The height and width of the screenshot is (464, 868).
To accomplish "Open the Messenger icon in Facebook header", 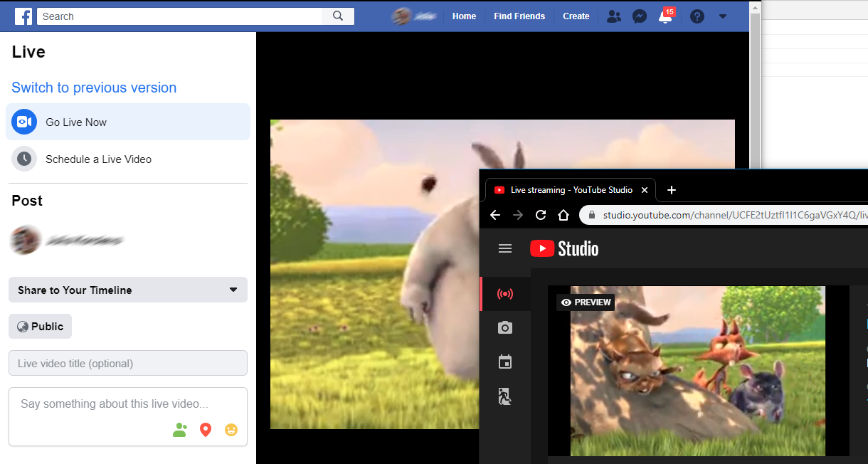I will (x=640, y=16).
